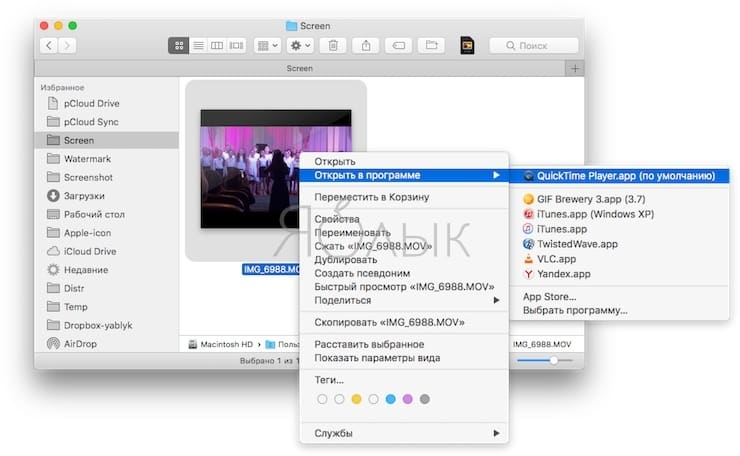
Task: Go forward with the right arrow
Action: (x=67, y=45)
